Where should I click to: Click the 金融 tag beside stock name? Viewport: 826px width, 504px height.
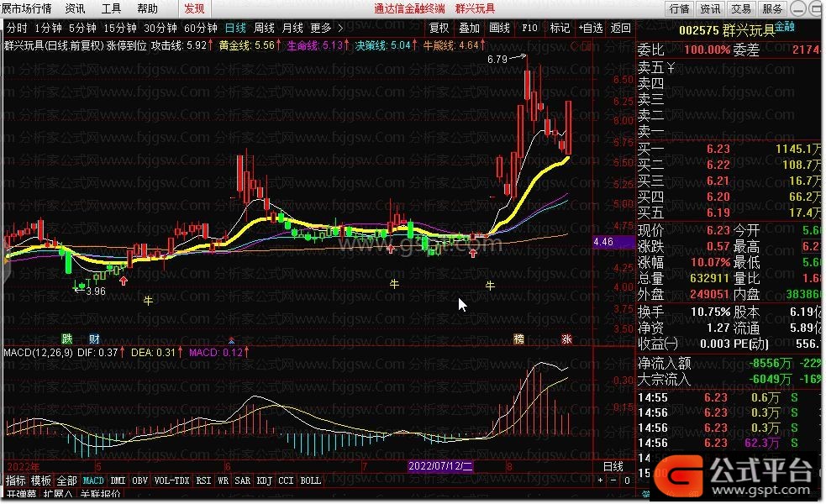(784, 27)
